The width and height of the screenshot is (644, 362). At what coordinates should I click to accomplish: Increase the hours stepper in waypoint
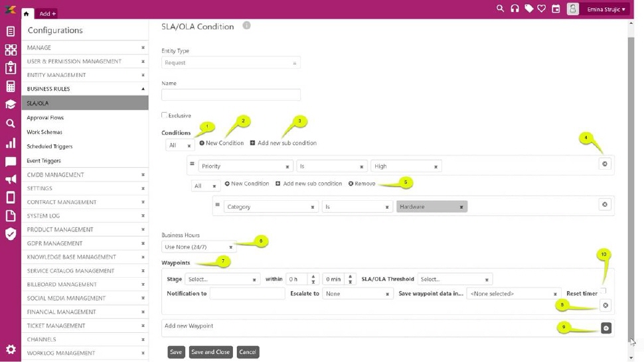[313, 276]
